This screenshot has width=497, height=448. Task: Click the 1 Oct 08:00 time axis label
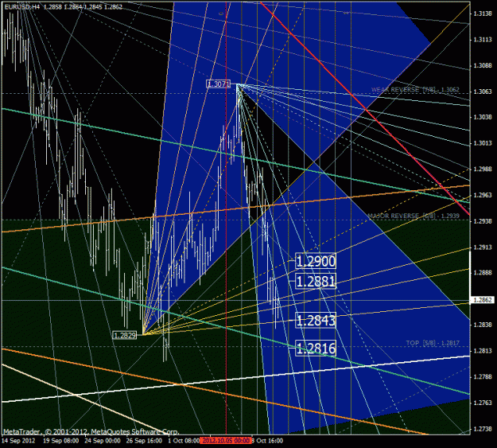point(184,441)
